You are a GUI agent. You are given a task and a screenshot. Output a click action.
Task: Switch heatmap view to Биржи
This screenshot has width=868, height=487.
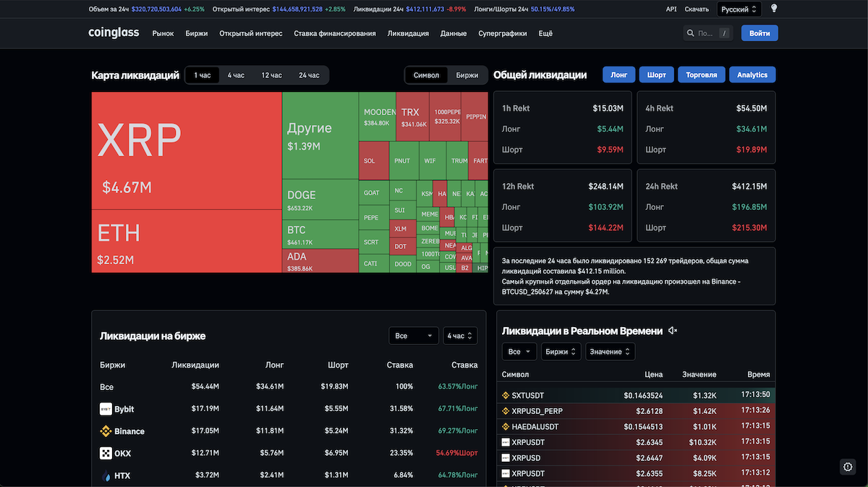[467, 75]
